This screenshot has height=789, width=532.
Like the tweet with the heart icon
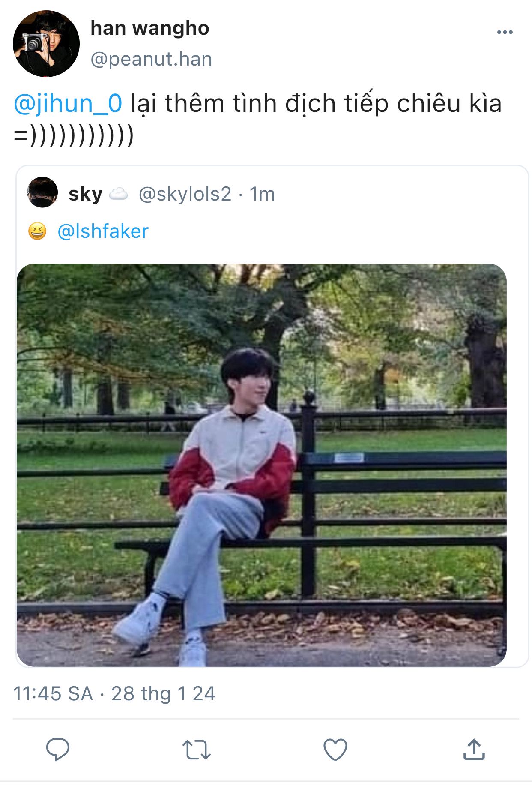pos(335,750)
